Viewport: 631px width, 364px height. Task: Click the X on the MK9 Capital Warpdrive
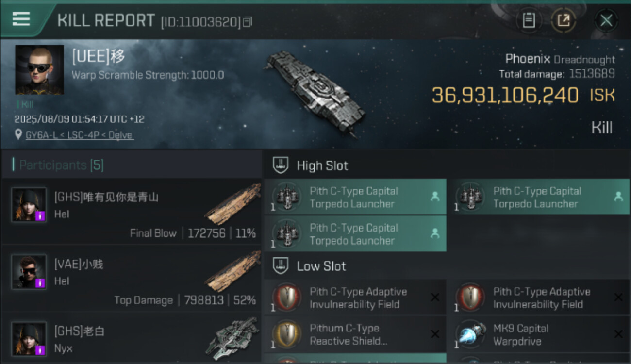click(618, 334)
